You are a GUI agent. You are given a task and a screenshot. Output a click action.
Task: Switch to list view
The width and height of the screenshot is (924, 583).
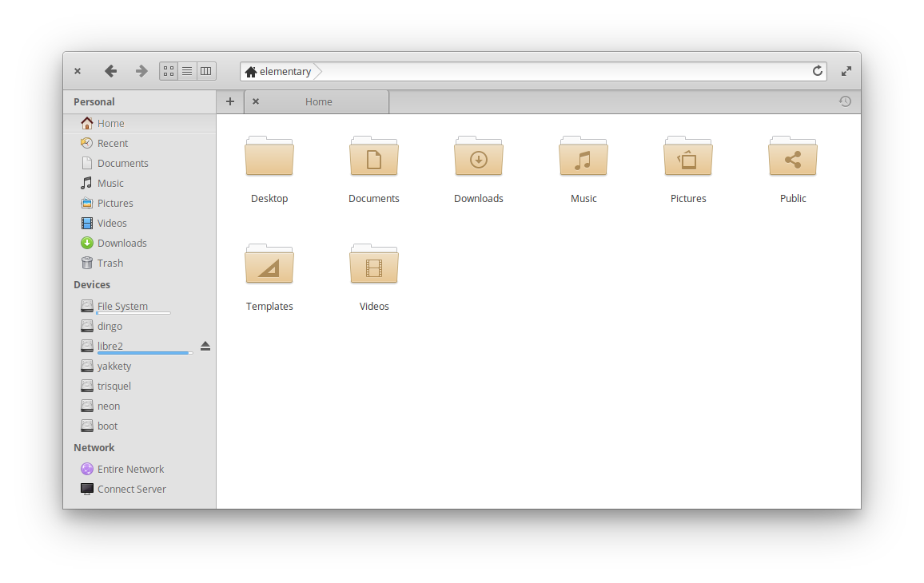click(187, 70)
